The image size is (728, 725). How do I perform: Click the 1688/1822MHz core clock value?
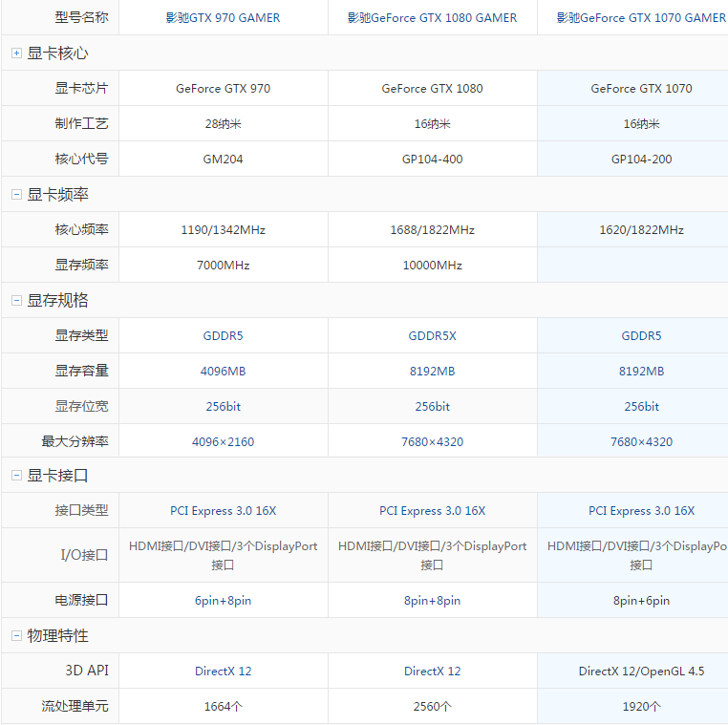point(432,230)
